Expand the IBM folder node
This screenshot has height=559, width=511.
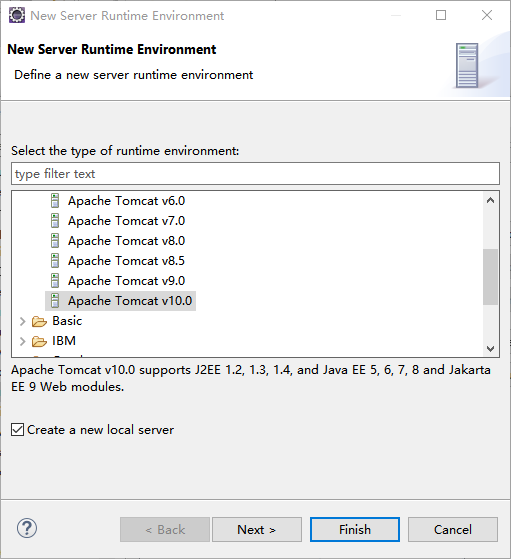(22, 341)
